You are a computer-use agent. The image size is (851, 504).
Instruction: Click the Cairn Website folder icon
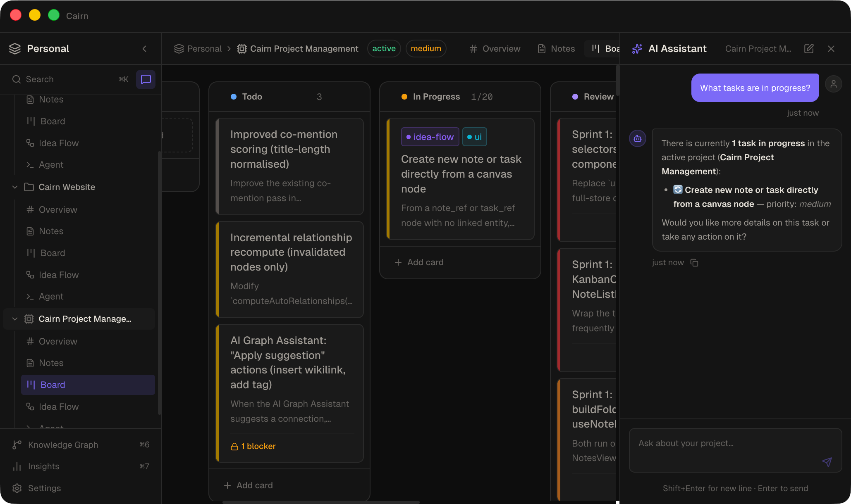[x=29, y=187]
